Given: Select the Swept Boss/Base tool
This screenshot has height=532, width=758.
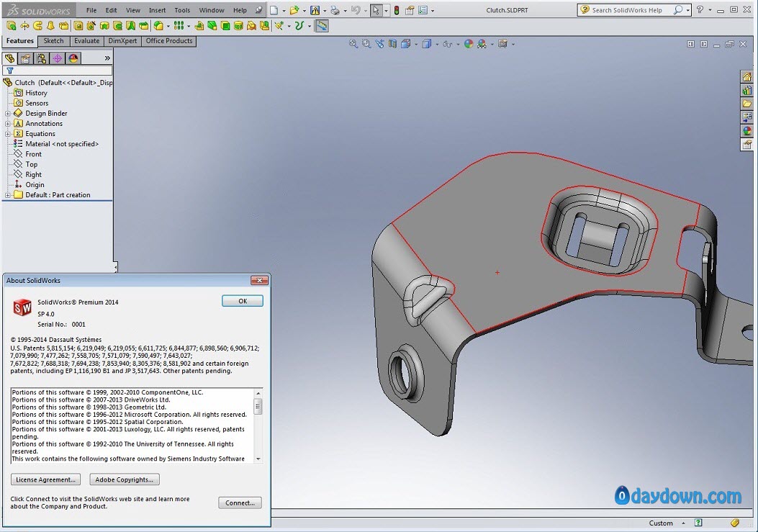Looking at the screenshot, I should click(37, 26).
